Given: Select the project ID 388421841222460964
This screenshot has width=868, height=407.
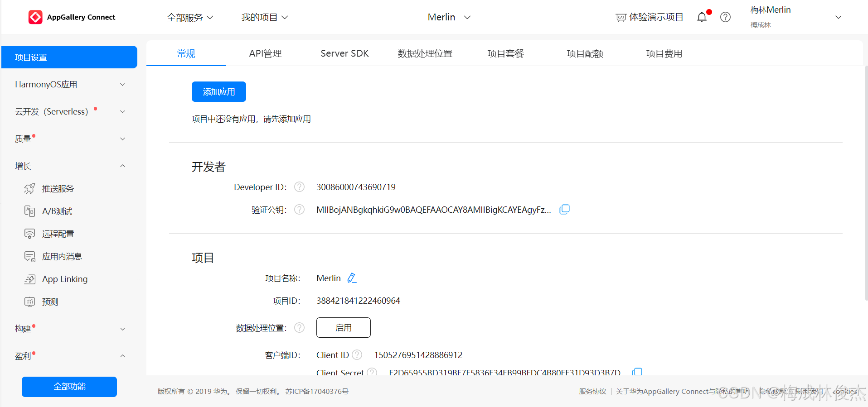Looking at the screenshot, I should click(x=358, y=301).
